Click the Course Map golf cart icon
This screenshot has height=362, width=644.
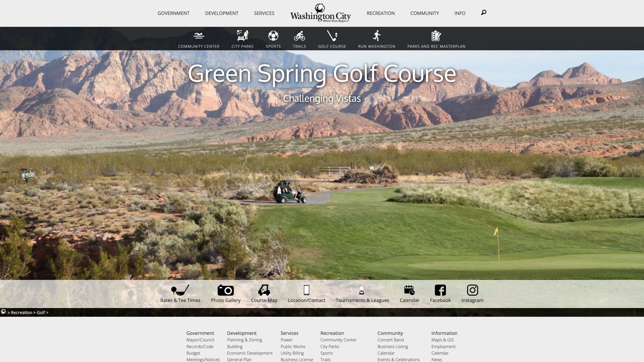pos(264,290)
